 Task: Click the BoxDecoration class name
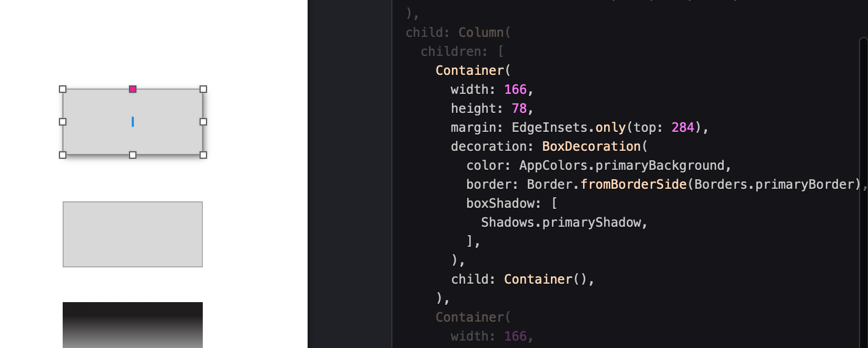point(591,147)
